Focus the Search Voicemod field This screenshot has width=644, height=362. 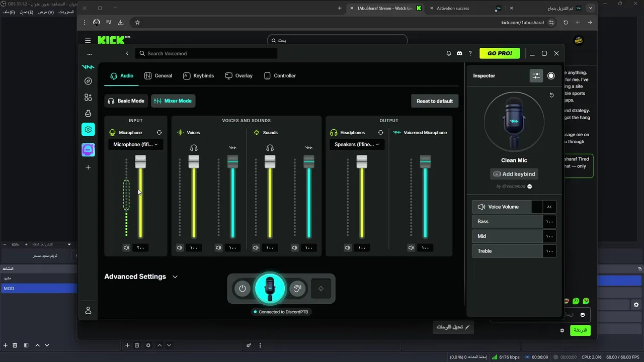[x=206, y=53]
